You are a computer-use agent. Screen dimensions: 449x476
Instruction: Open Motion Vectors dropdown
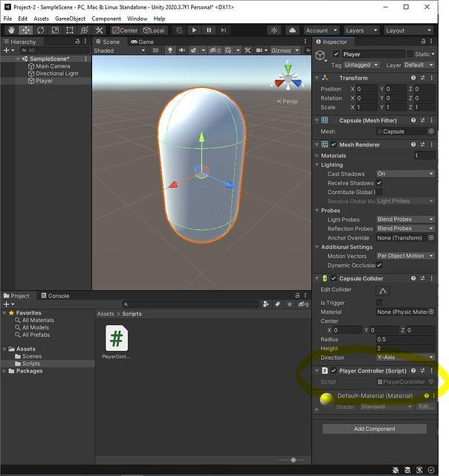(405, 256)
